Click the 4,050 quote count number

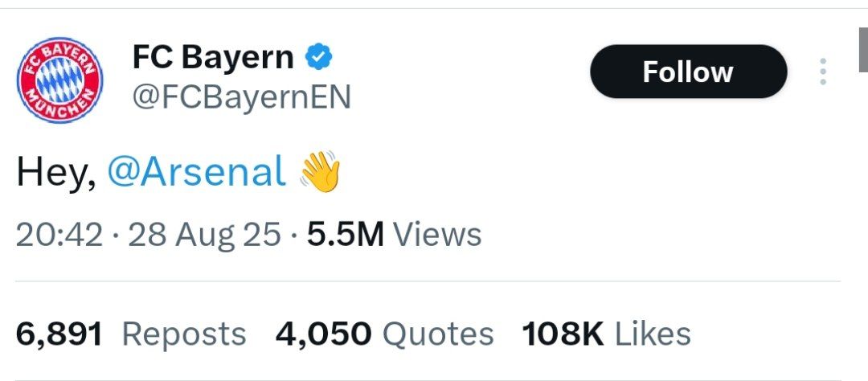pos(323,334)
